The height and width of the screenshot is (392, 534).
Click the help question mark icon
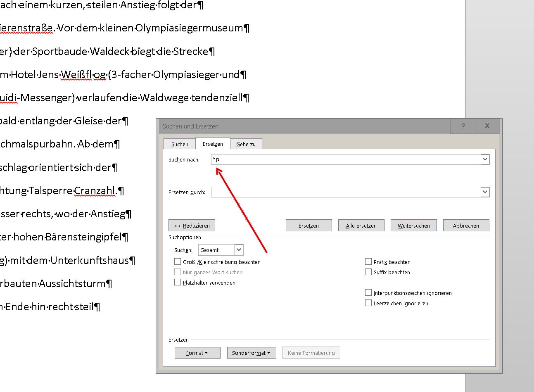pos(463,126)
